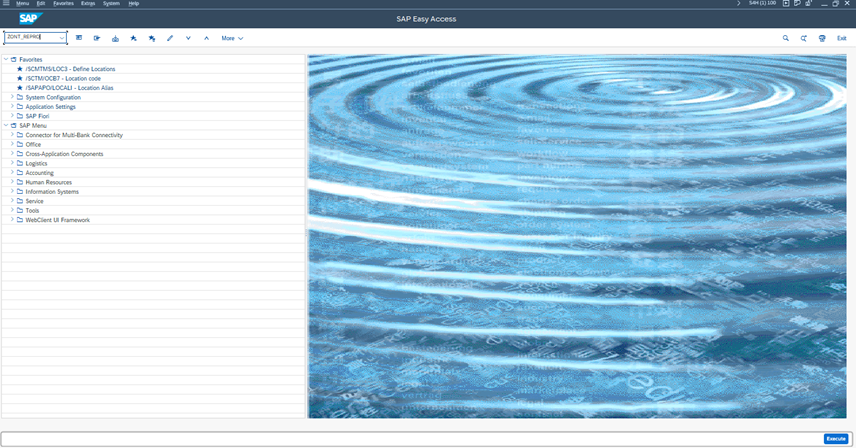This screenshot has width=856, height=448.
Task: Click the Change Favorites pencil icon
Action: click(170, 38)
